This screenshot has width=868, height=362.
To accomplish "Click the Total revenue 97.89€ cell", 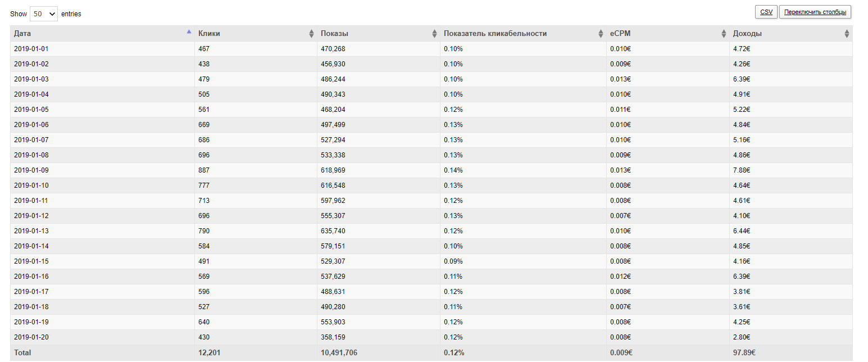I will (x=744, y=353).
